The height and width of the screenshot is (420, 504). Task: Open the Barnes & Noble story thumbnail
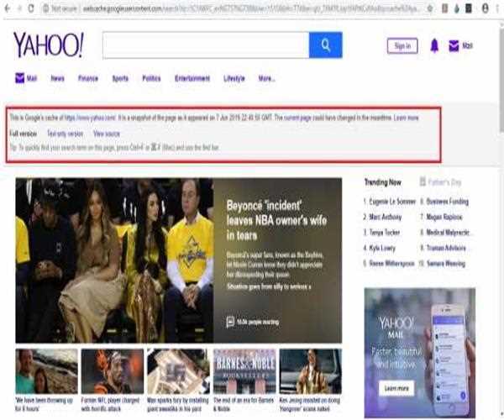pyautogui.click(x=244, y=371)
